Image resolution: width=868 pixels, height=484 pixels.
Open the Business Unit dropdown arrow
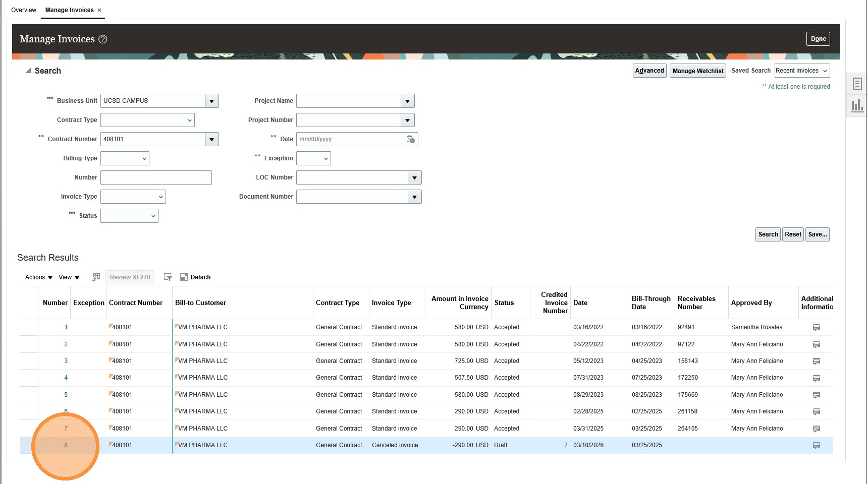[x=212, y=101]
